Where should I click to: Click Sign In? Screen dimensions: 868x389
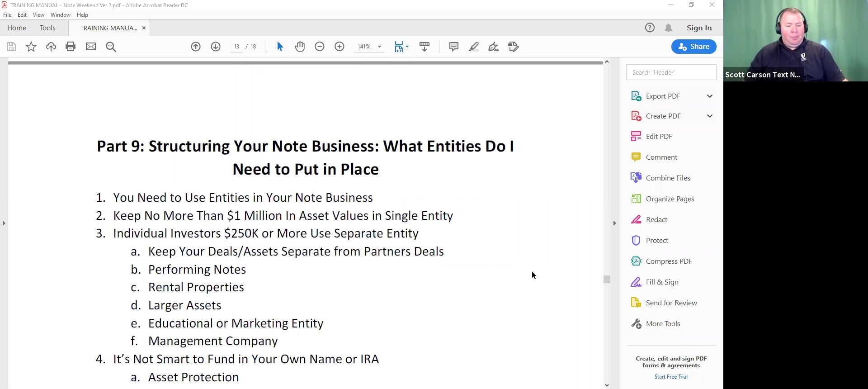pos(699,28)
